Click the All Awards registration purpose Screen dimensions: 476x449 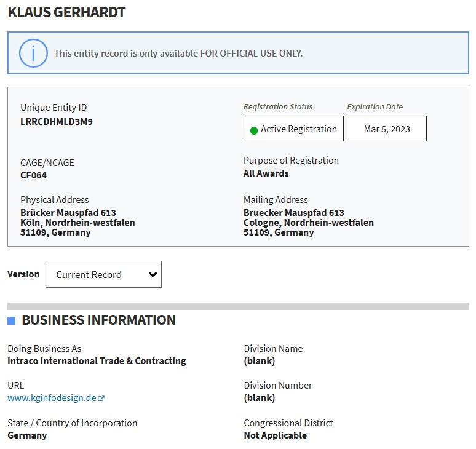point(266,173)
